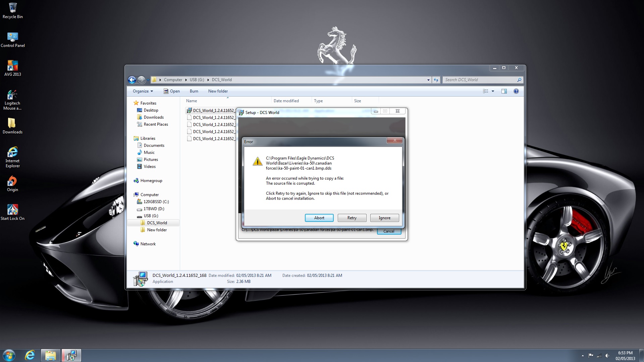Image resolution: width=644 pixels, height=362 pixels.
Task: Open the recent locations dropdown beside navigation arrows
Action: 148,80
